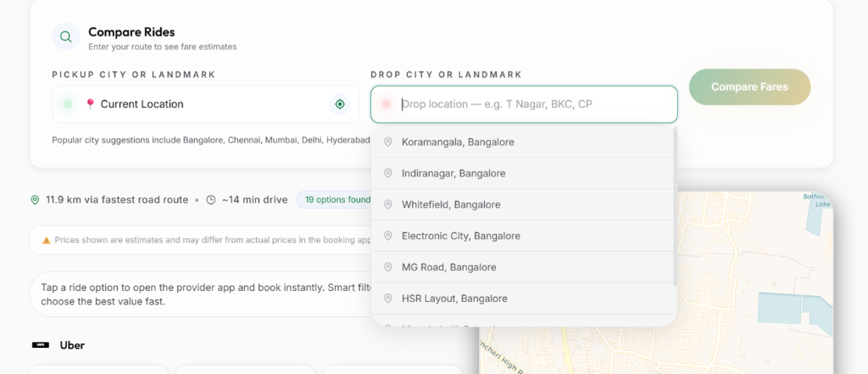Screen dimensions: 868x374
Task: Click the PICKUP CITY OR LANDMARK label
Action: click(x=134, y=75)
